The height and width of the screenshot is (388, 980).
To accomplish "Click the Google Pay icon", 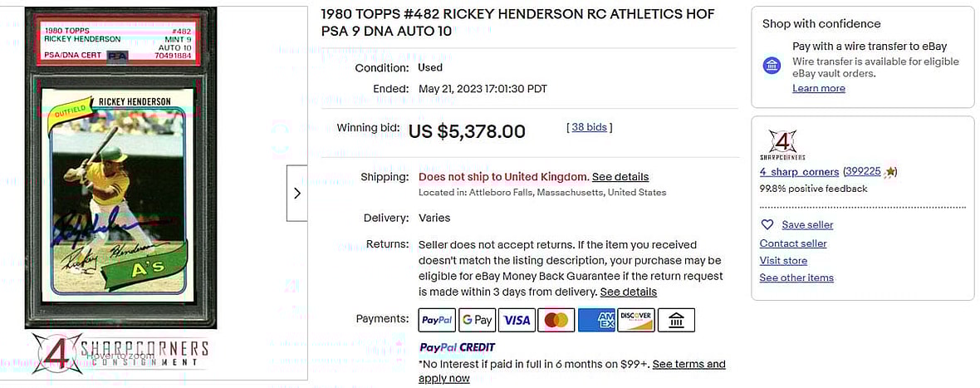I will [x=477, y=320].
